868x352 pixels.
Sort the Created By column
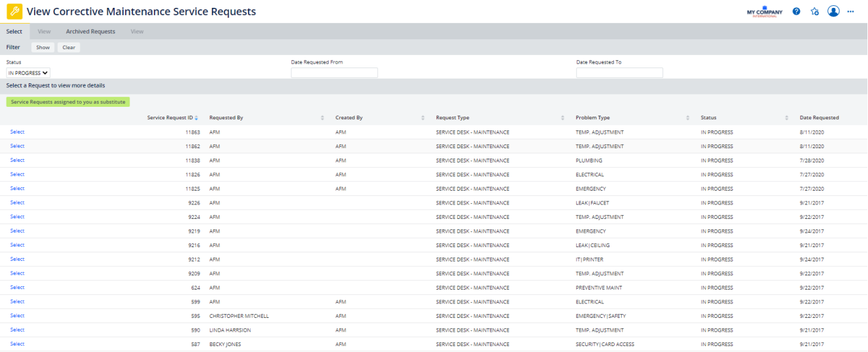click(423, 118)
